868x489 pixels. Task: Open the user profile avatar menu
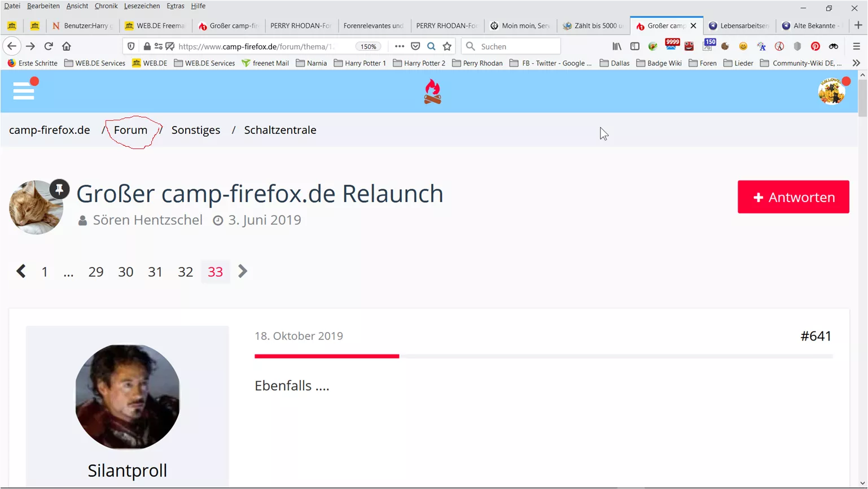832,90
